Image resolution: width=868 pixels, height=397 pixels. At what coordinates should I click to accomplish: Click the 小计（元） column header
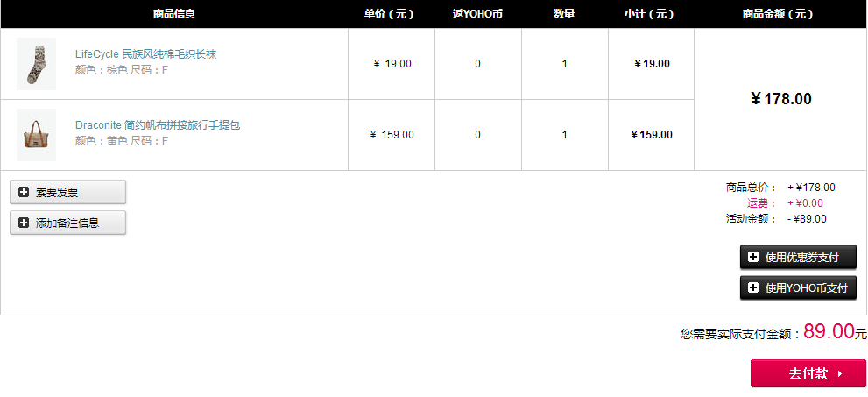(649, 14)
